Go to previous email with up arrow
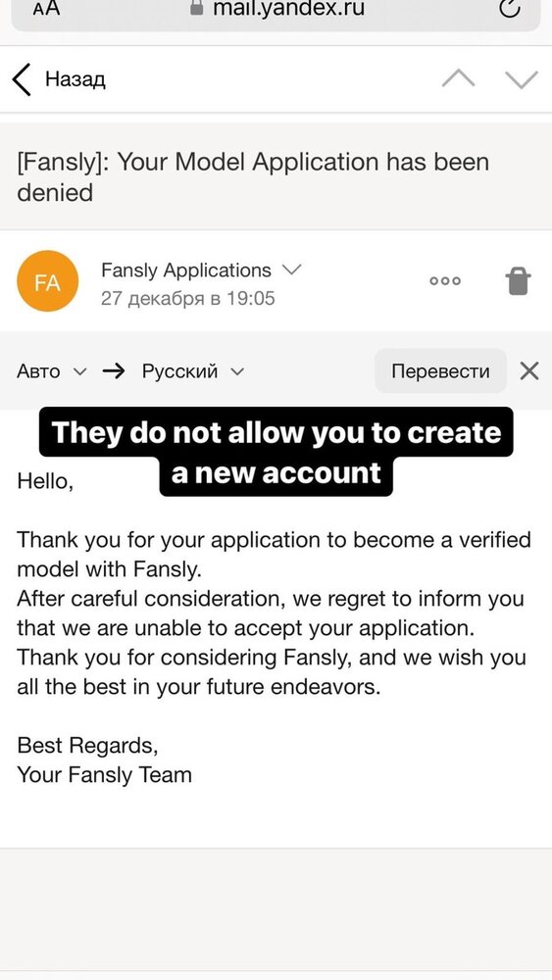The width and height of the screenshot is (552, 980). pyautogui.click(x=458, y=78)
